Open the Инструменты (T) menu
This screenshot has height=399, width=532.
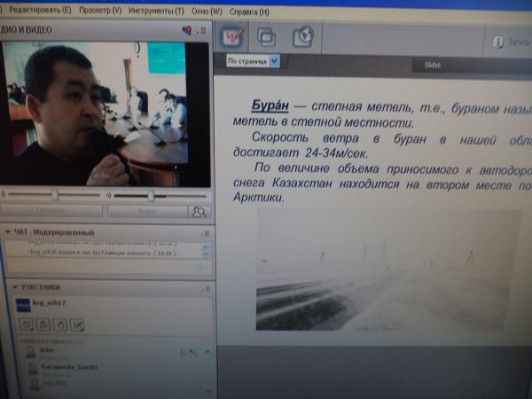click(x=158, y=10)
